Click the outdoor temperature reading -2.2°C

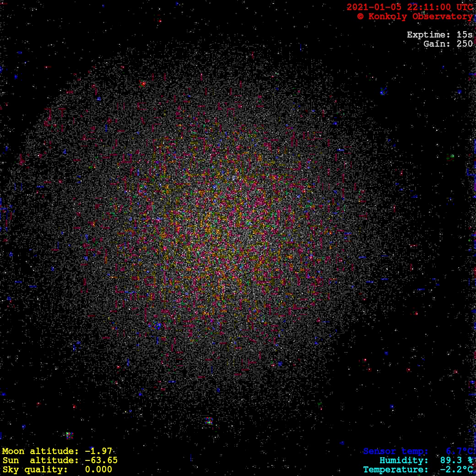(x=456, y=470)
